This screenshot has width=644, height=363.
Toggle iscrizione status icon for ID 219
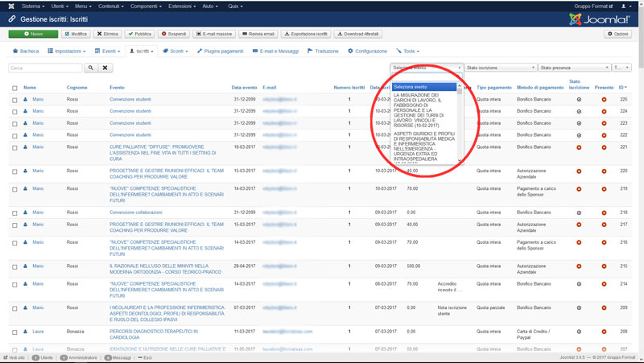(x=579, y=189)
